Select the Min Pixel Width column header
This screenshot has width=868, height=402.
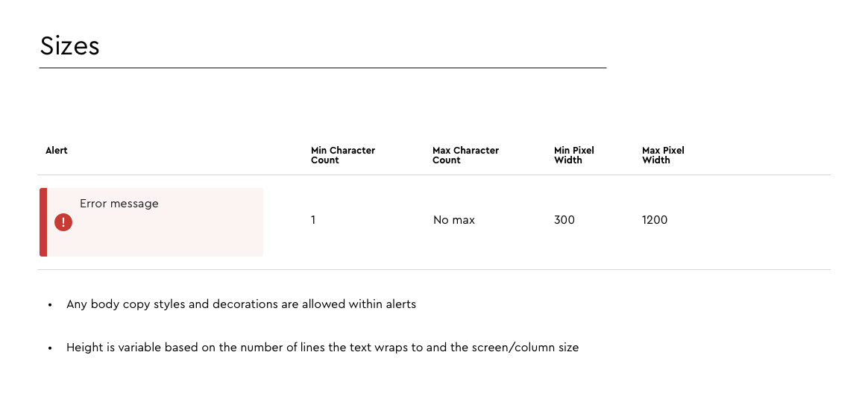pos(573,155)
